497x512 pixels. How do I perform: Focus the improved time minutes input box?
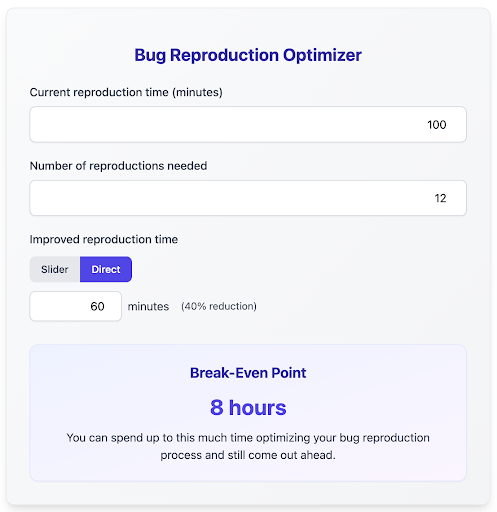coord(76,306)
